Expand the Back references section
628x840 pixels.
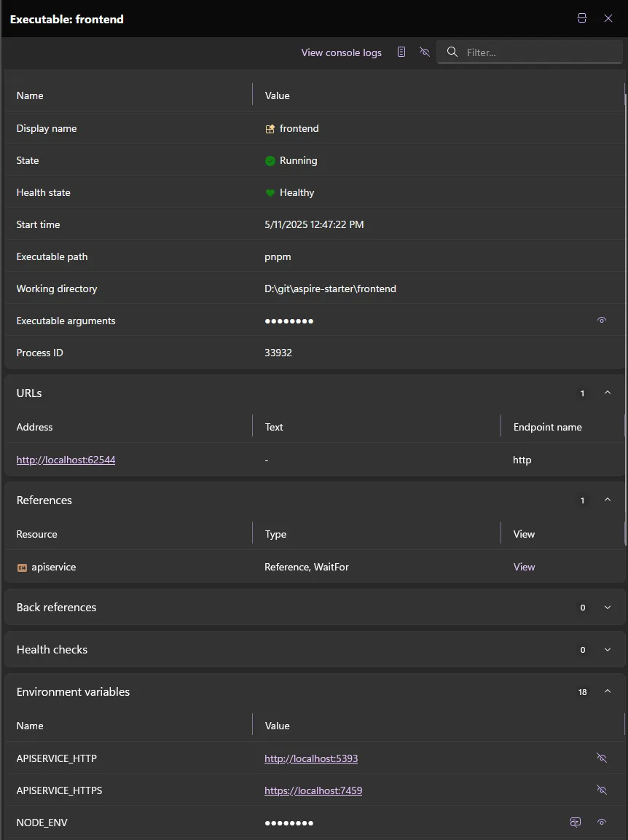click(608, 607)
